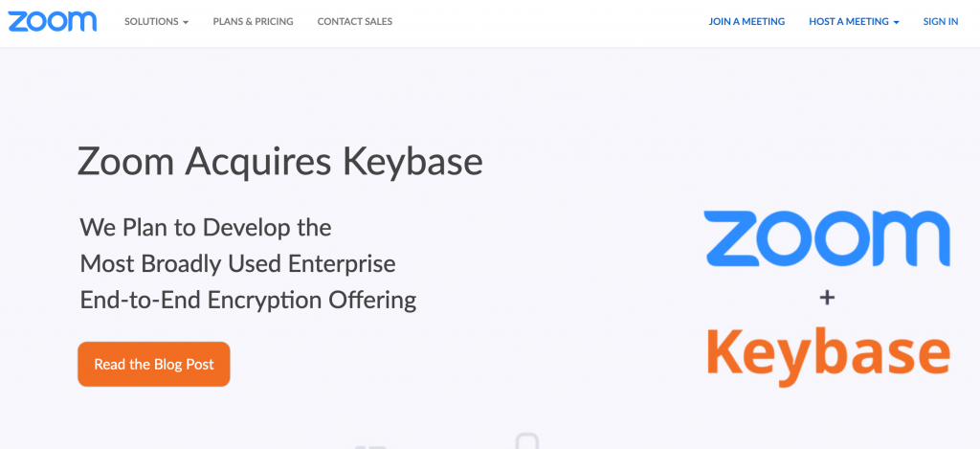The width and height of the screenshot is (980, 449).
Task: Click the Read the Blog Post button
Action: (x=154, y=364)
